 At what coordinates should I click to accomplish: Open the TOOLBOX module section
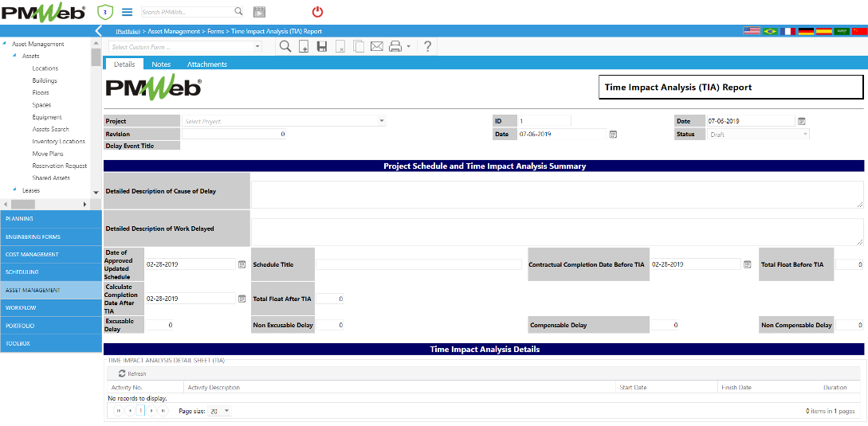[x=51, y=343]
